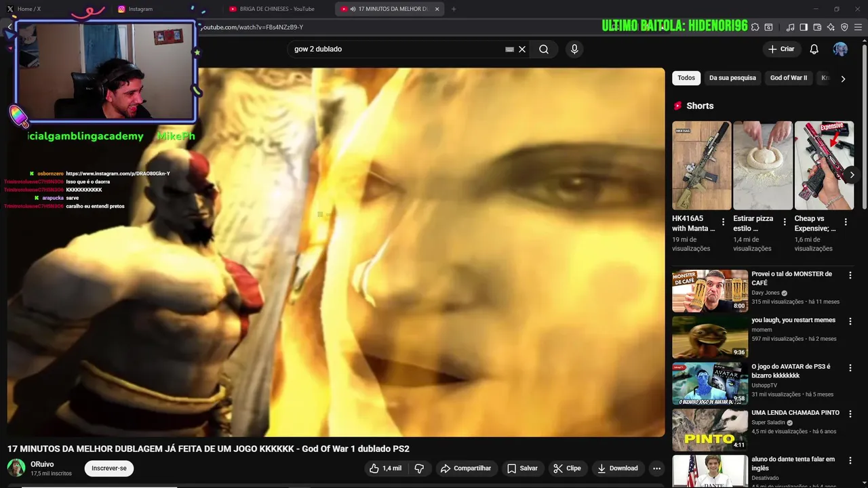Click the Clipe button

point(567,468)
